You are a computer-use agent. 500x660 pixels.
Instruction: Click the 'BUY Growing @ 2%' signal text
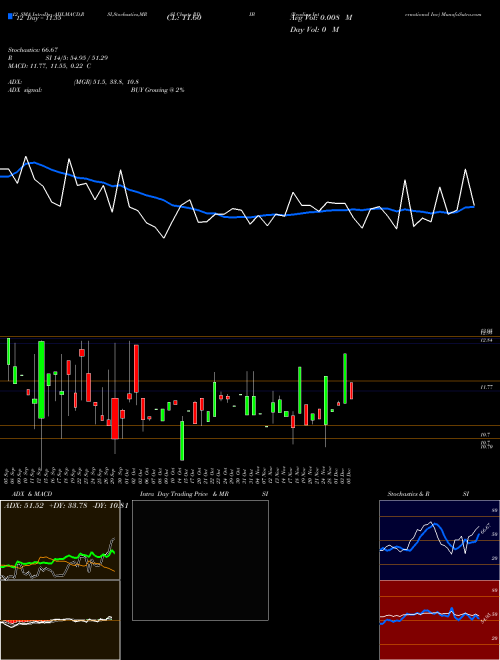click(x=157, y=90)
